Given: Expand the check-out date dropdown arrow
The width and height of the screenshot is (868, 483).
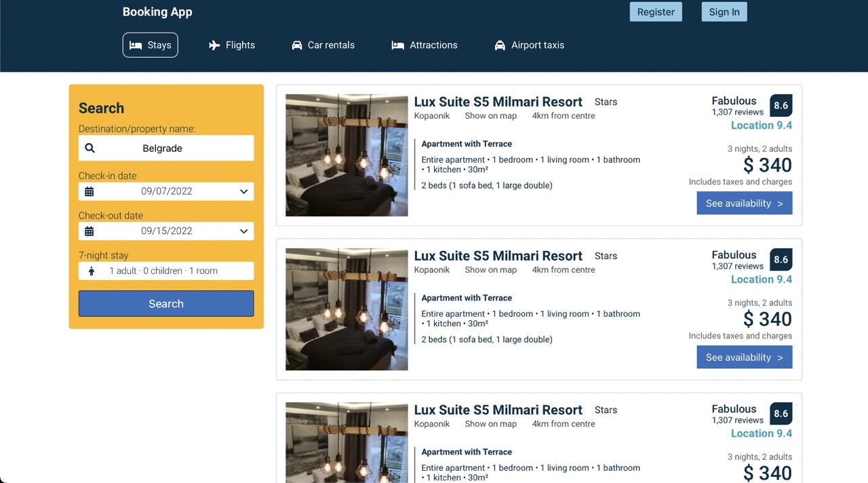Looking at the screenshot, I should point(243,231).
